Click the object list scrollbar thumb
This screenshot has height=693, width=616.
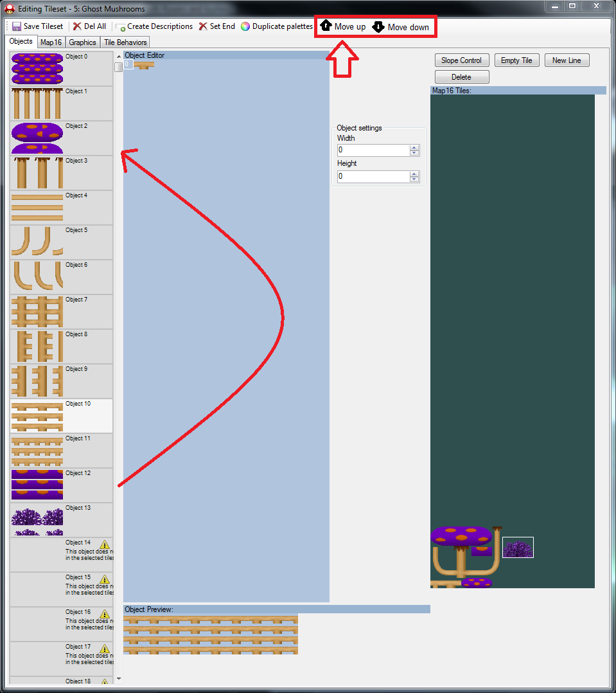[118, 67]
